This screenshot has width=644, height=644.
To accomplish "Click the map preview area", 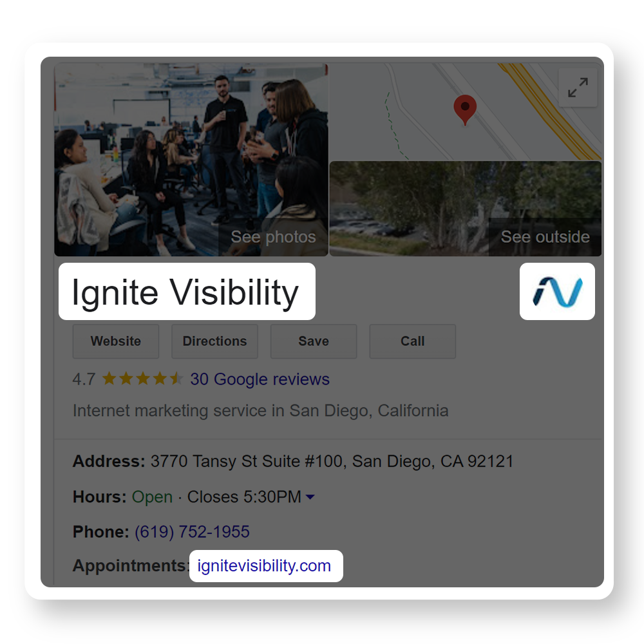I will click(x=466, y=111).
